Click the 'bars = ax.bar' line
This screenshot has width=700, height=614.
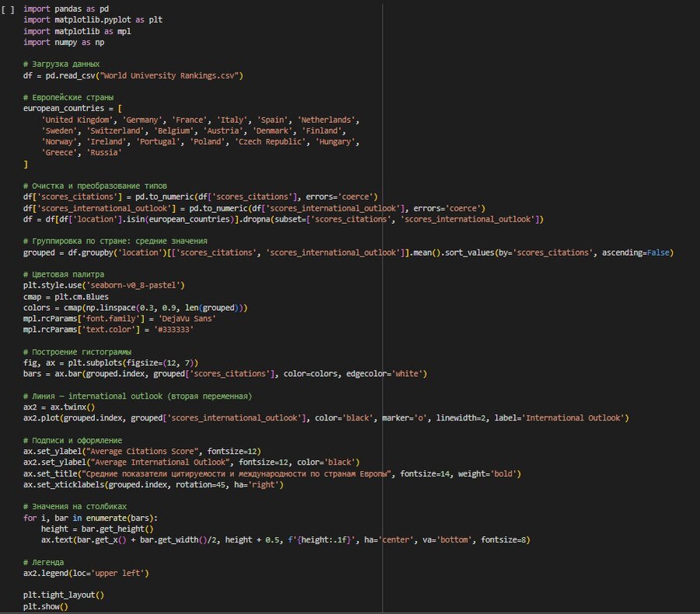tap(225, 374)
